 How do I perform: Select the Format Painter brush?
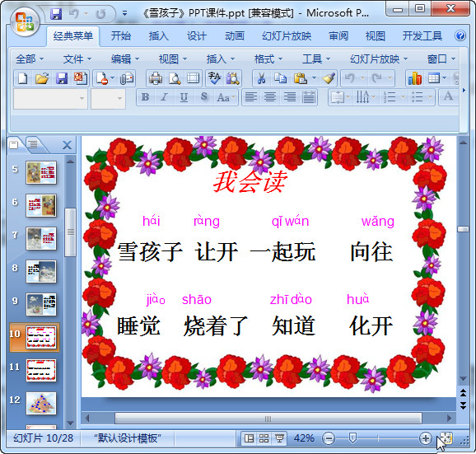click(x=329, y=78)
